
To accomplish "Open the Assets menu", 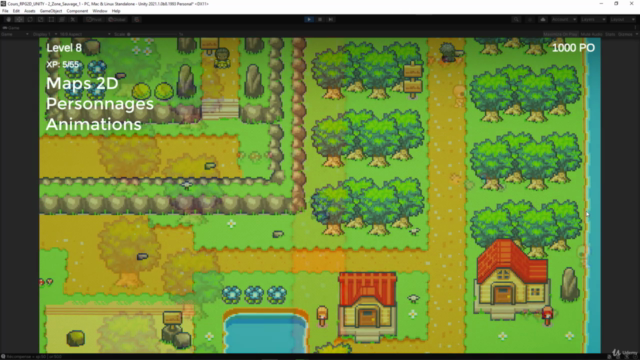I will [x=30, y=11].
